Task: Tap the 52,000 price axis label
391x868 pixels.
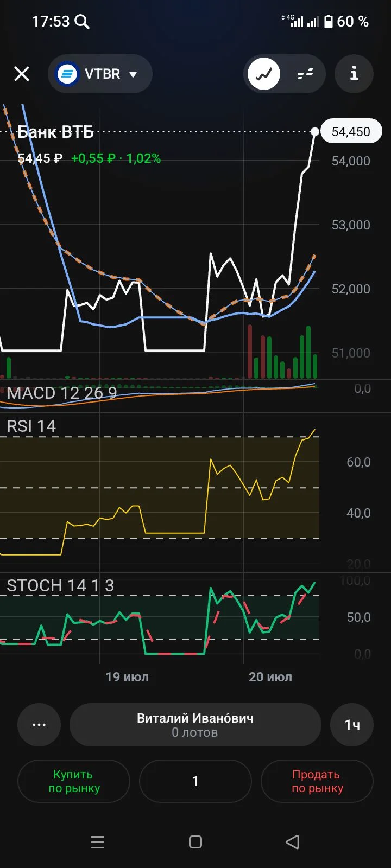Action: point(351,289)
